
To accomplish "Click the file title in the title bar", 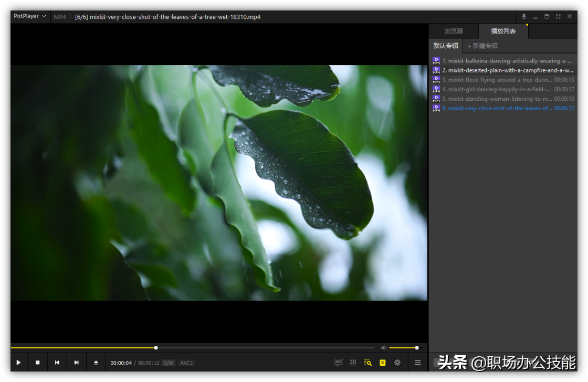I will click(167, 17).
